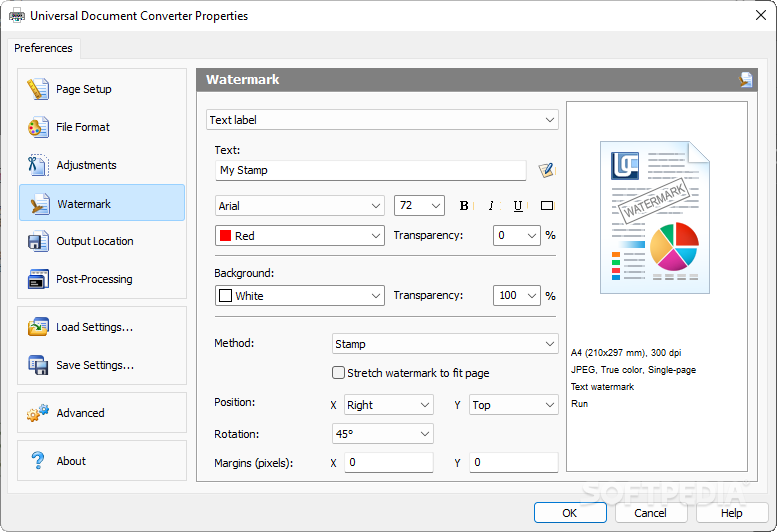777x532 pixels.
Task: Open the Page Setup section
Action: (x=102, y=89)
